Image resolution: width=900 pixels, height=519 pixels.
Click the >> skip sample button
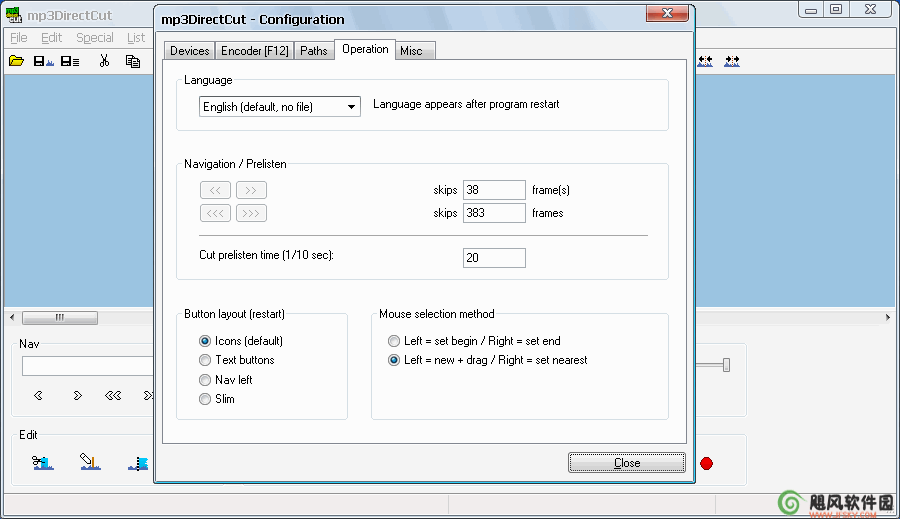[x=251, y=190]
